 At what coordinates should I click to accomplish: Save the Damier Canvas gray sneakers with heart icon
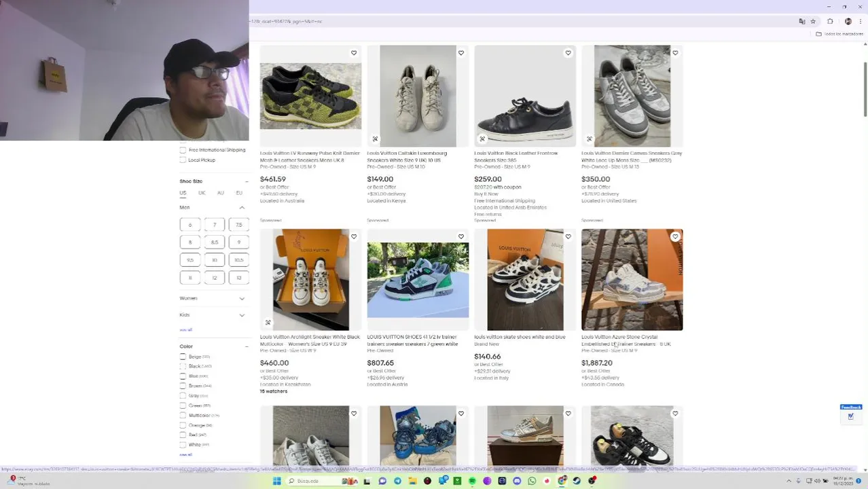point(675,53)
